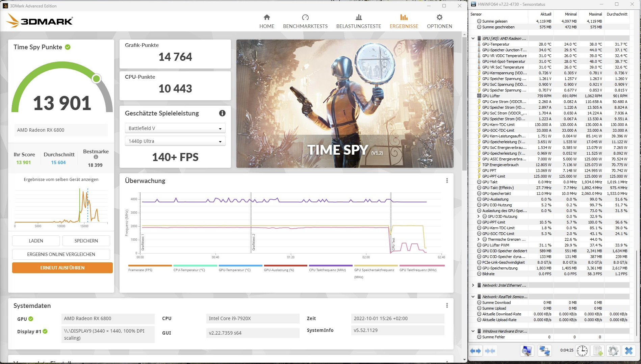This screenshot has width=641, height=364.
Task: Click the 3DMark logo
Action: coord(40,21)
